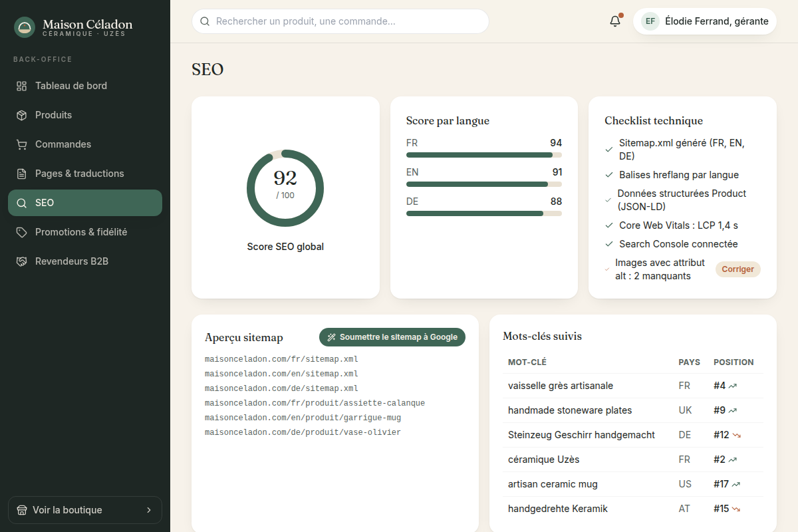
Task: Click the #17 position value
Action: (x=722, y=484)
